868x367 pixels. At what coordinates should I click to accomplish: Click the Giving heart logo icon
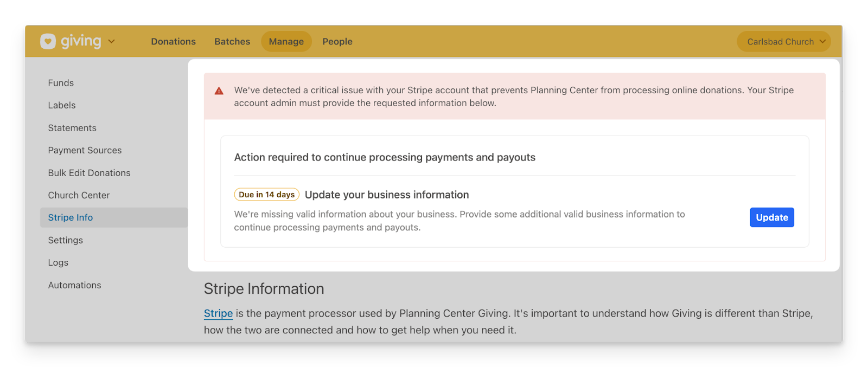coord(48,41)
